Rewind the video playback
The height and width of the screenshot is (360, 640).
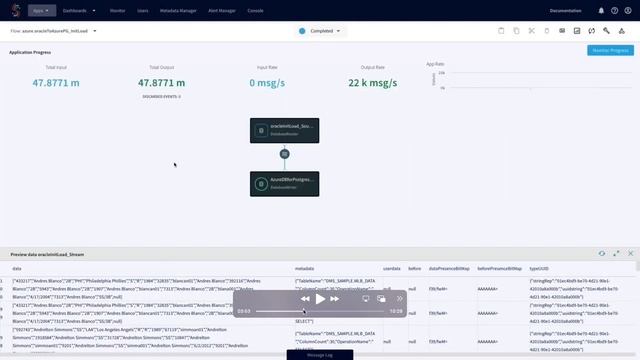305,299
